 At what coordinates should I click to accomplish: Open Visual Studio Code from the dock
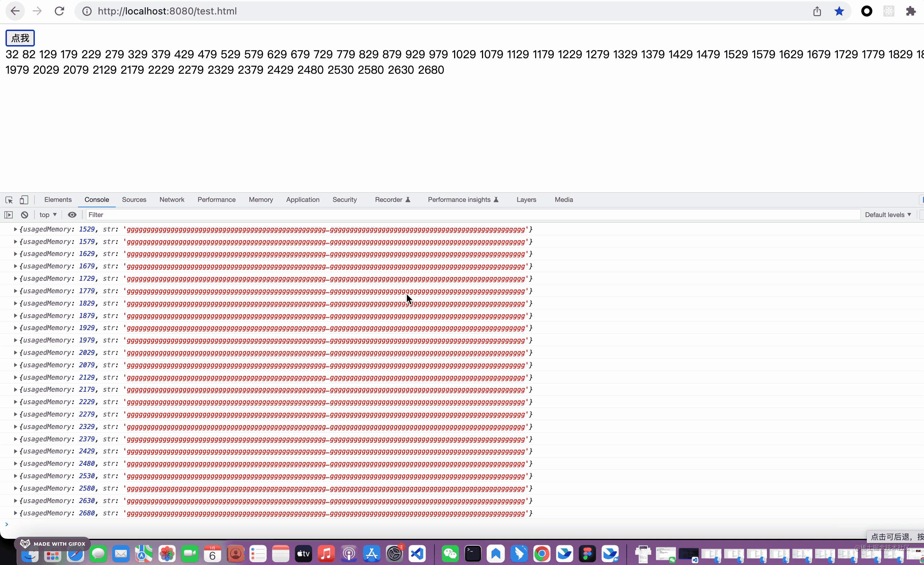point(417,554)
